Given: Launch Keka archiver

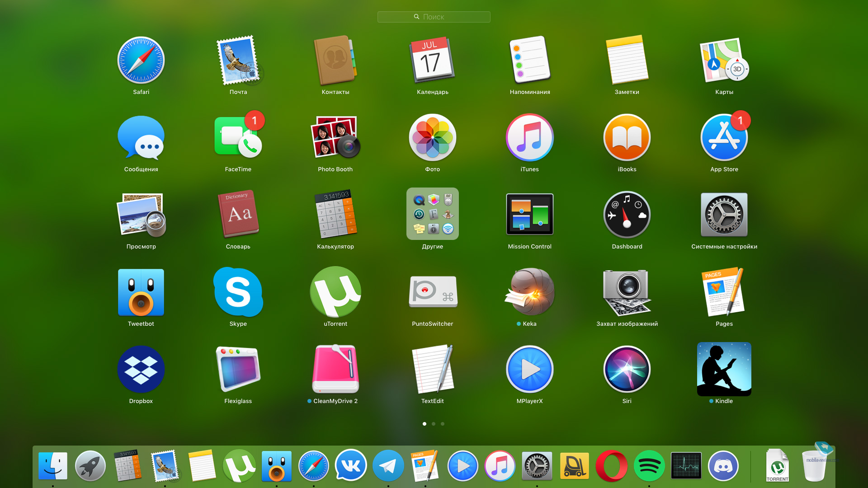Looking at the screenshot, I should coord(530,292).
